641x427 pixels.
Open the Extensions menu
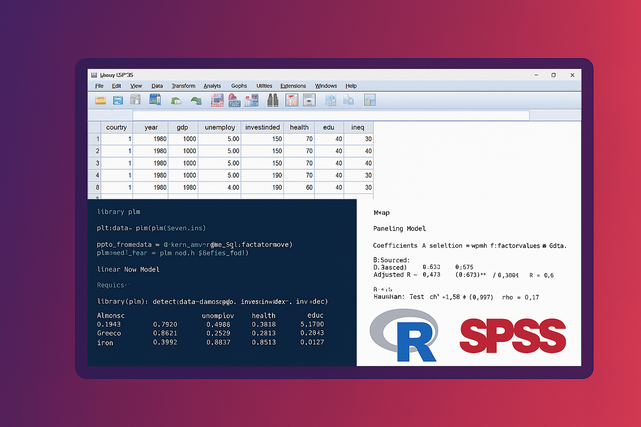click(293, 86)
